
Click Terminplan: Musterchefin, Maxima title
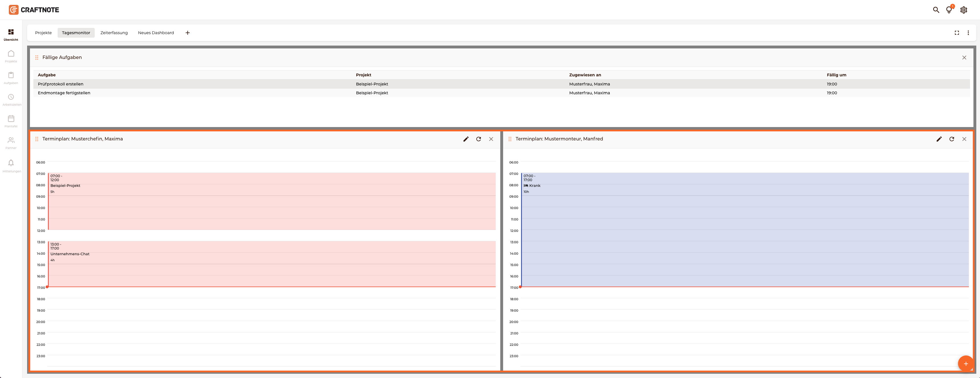tap(82, 139)
